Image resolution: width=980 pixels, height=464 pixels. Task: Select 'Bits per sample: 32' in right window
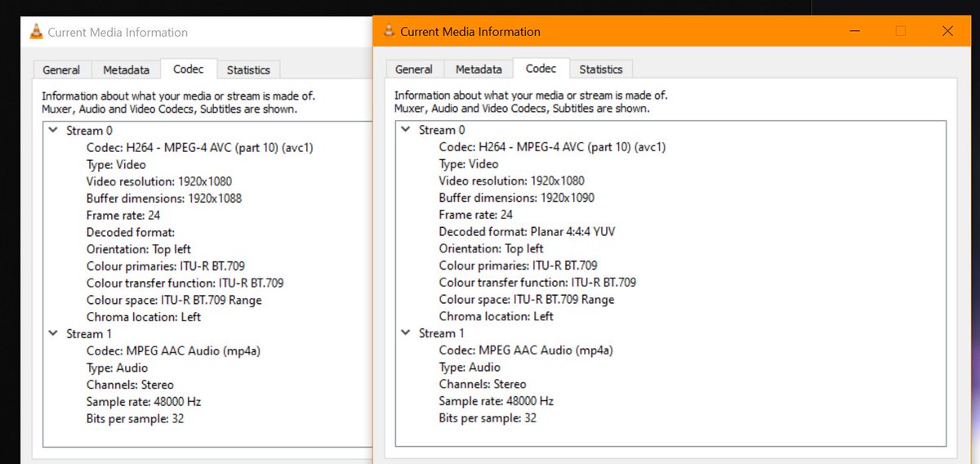[488, 417]
